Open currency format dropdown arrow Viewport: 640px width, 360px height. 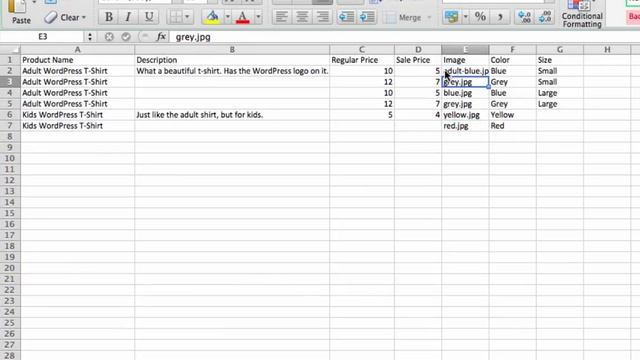[465, 17]
